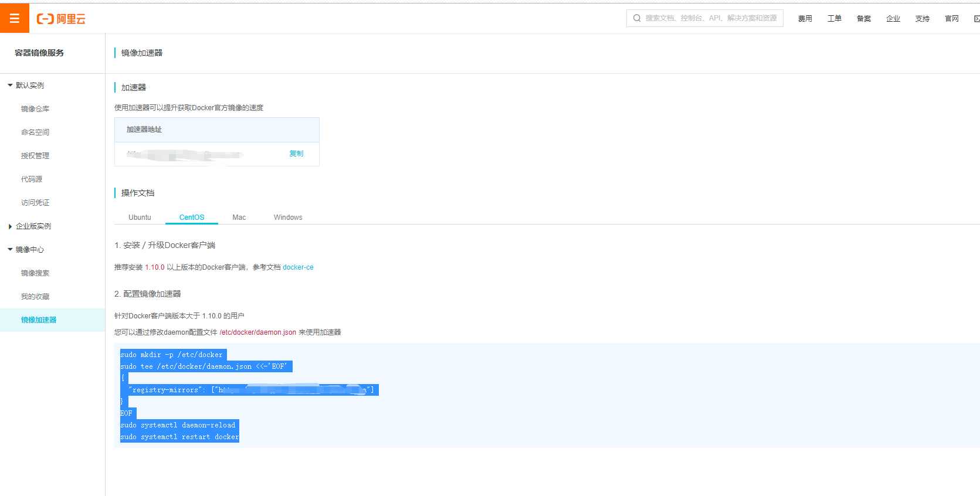Image resolution: width=980 pixels, height=496 pixels.
Task: Open the docker-ce documentation link
Action: [x=298, y=267]
